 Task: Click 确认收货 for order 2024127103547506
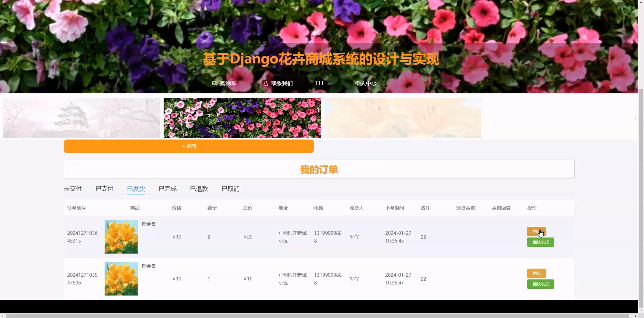[540, 284]
